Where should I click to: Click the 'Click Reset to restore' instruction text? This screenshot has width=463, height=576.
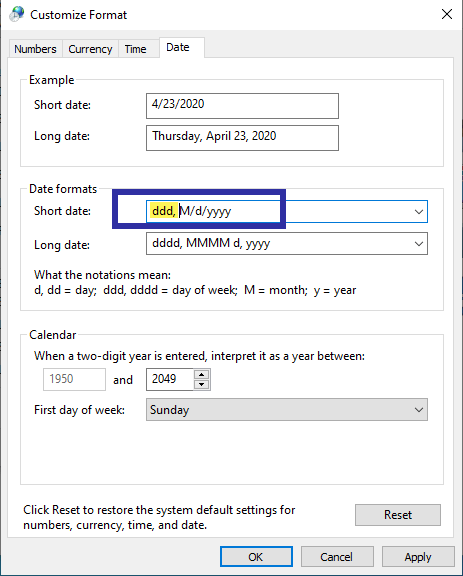tap(159, 517)
